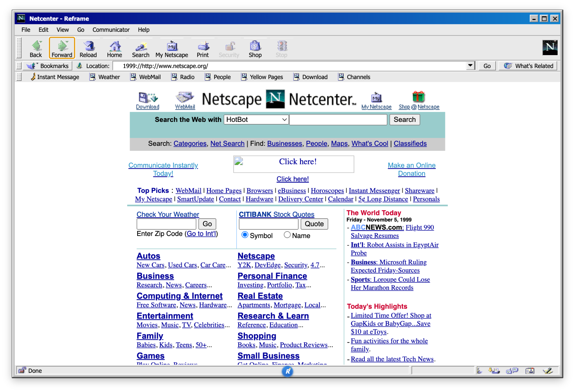Open Instant Message in personal toolbar

(x=55, y=77)
